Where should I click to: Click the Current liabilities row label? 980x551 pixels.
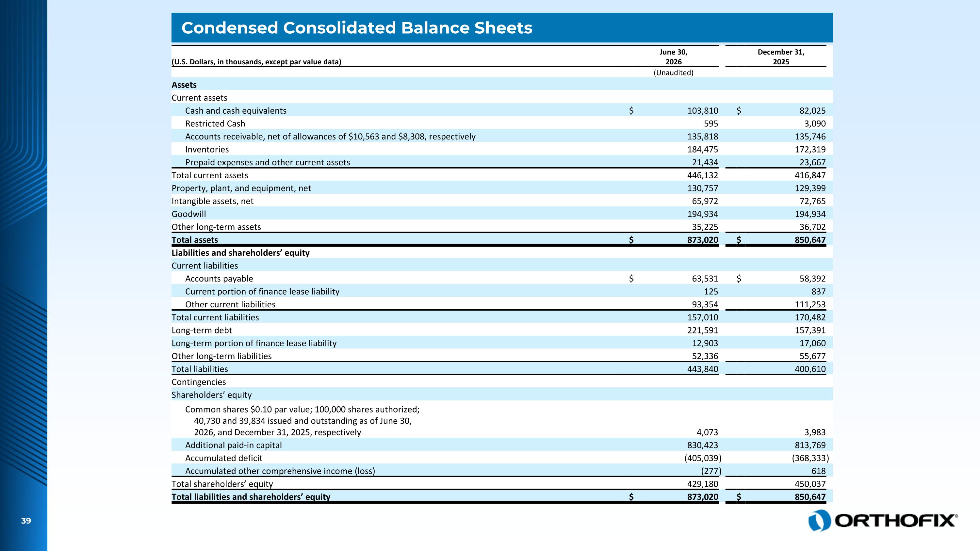(x=205, y=266)
